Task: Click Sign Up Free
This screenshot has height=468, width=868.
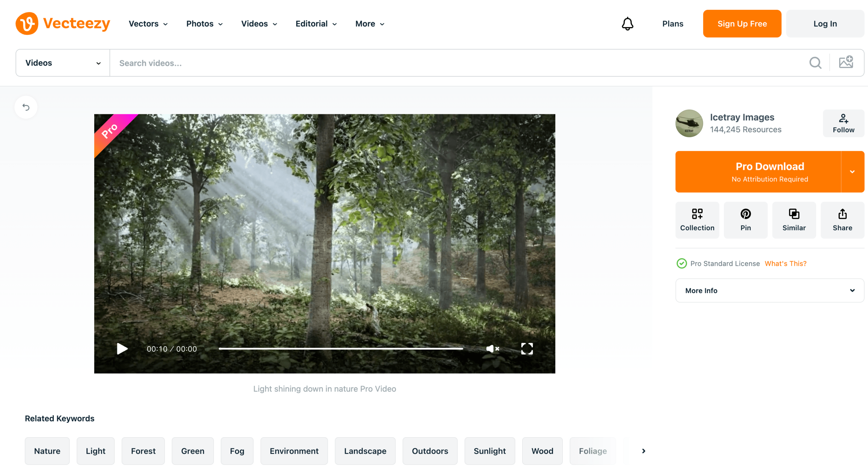Action: coord(742,24)
